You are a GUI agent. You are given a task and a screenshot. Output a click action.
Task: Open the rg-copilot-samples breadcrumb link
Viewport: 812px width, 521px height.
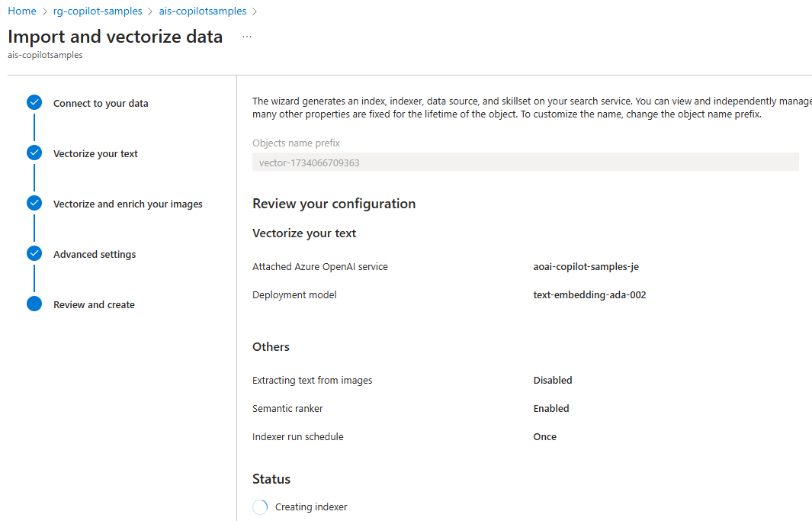click(x=98, y=11)
